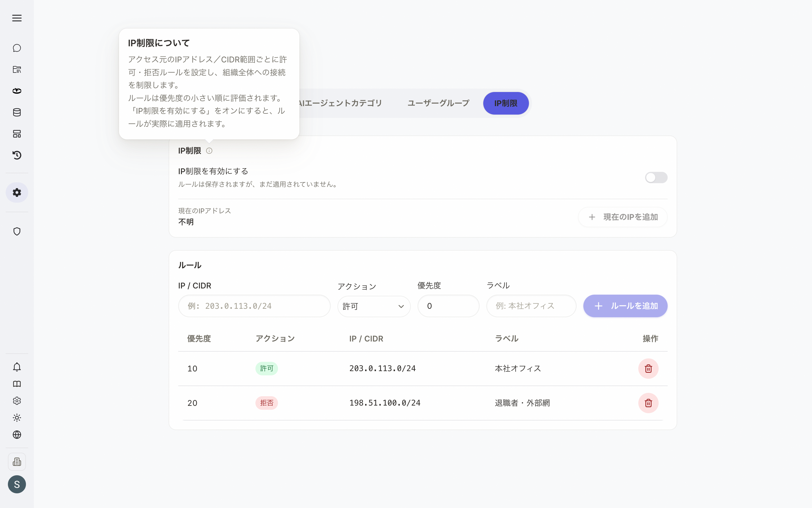Click the organization building icon

click(17, 462)
